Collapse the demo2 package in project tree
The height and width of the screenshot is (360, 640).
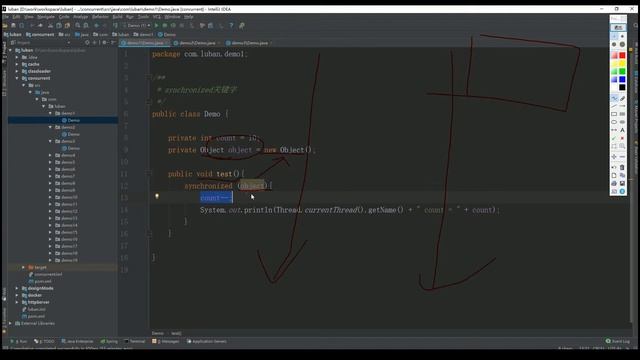(x=51, y=127)
